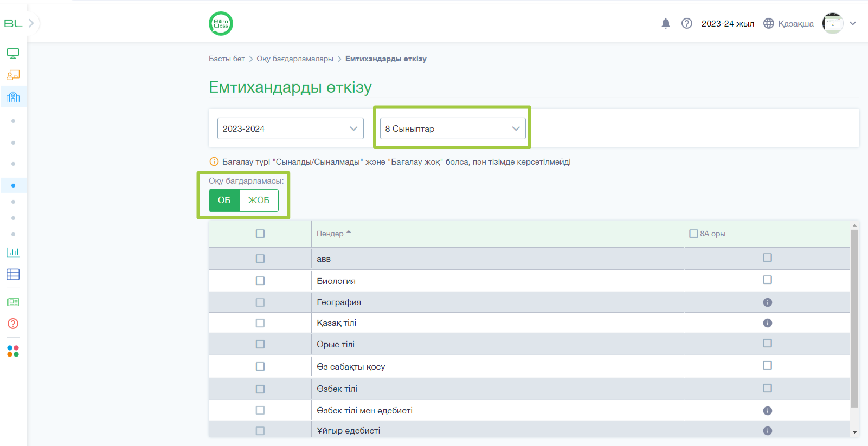Select the Өзбек тілі subject cell
The image size is (868, 446).
point(498,389)
